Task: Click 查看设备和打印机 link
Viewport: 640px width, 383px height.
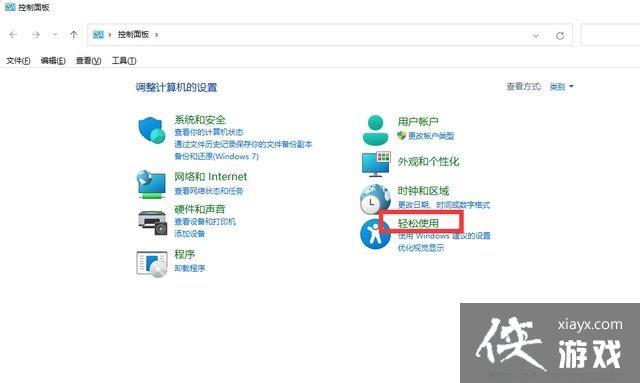Action: 205,221
